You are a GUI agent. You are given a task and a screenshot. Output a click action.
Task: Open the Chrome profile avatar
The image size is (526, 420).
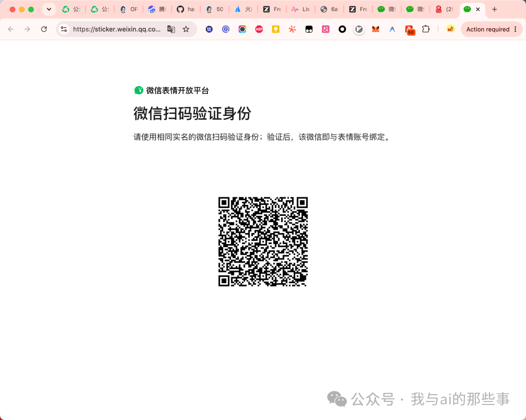450,29
